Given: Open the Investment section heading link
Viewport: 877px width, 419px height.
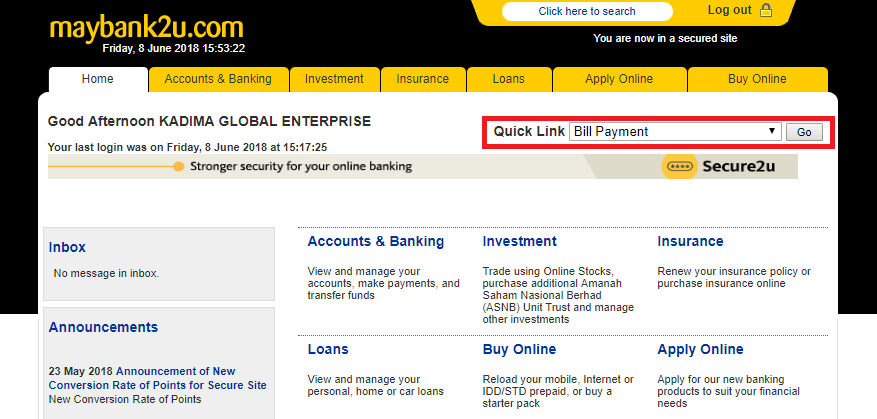Looking at the screenshot, I should [519, 242].
